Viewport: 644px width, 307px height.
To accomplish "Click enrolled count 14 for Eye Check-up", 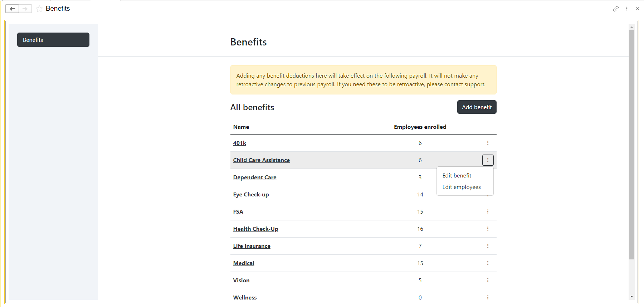I will (420, 194).
